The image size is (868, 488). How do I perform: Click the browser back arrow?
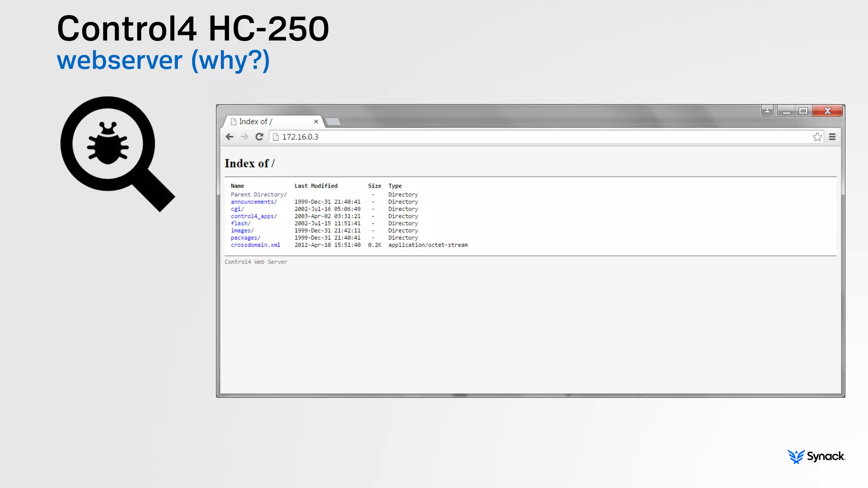[229, 137]
